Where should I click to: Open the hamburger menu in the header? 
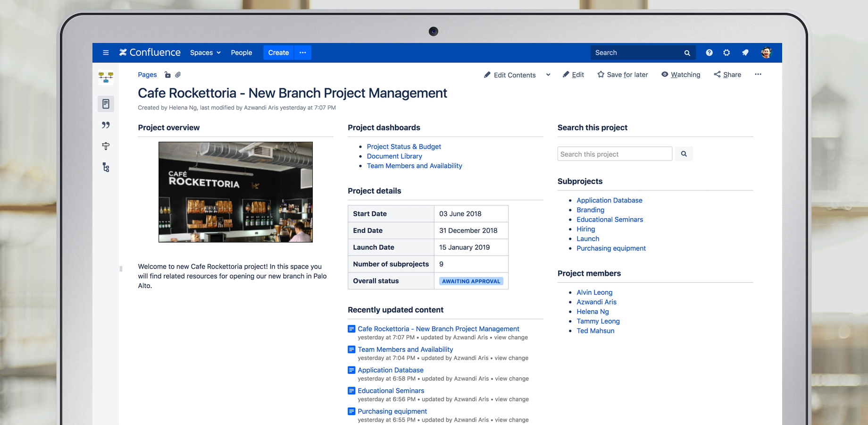pos(106,52)
